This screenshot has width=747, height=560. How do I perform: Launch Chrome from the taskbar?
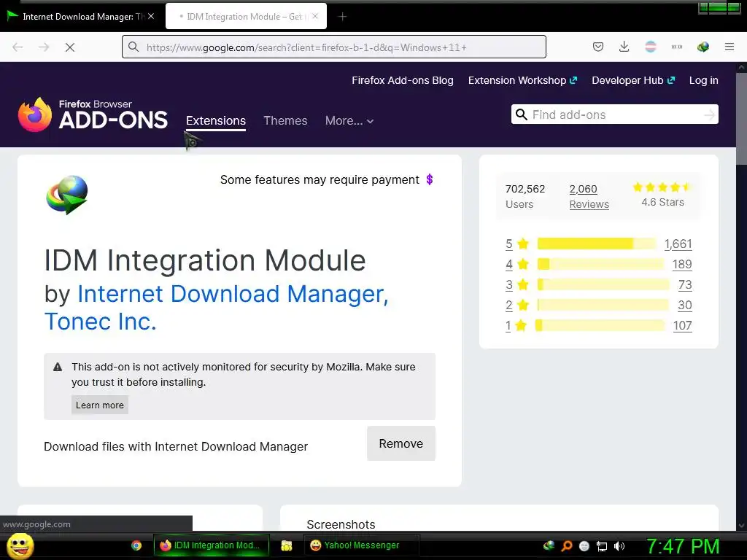(136, 545)
